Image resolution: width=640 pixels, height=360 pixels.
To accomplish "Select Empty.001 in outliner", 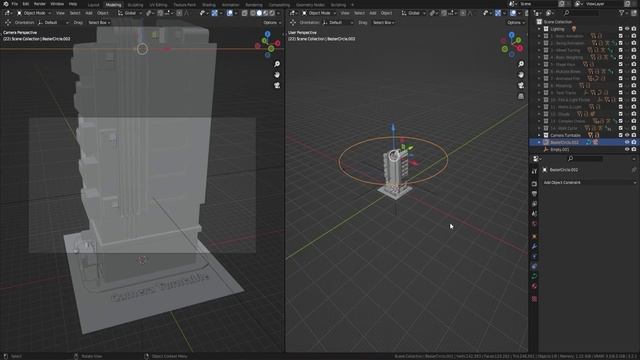I will tap(560, 149).
